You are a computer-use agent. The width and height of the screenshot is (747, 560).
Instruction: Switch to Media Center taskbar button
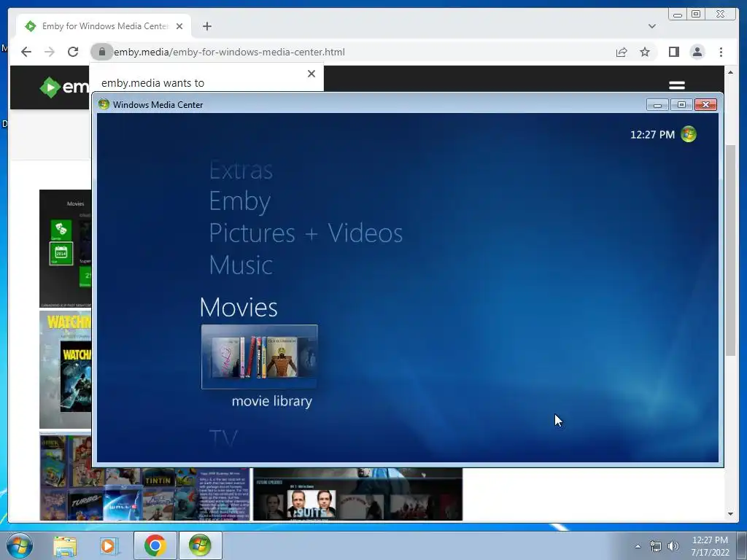[200, 545]
